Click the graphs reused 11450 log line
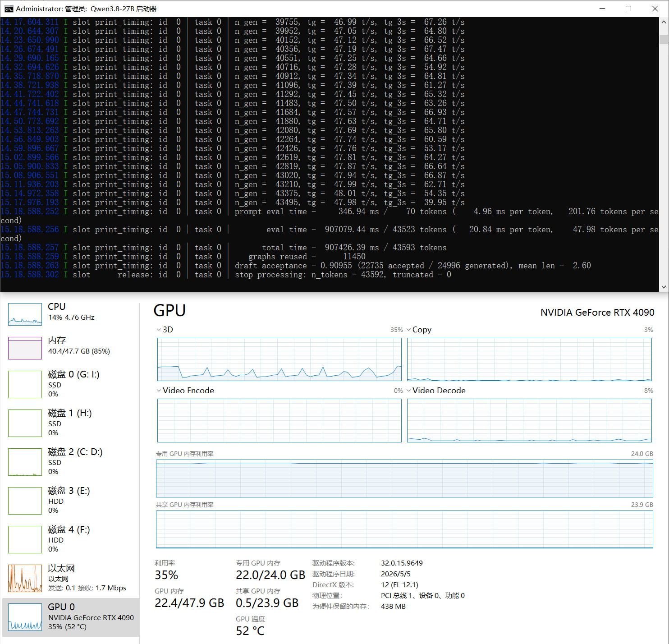669x644 pixels. tap(183, 257)
